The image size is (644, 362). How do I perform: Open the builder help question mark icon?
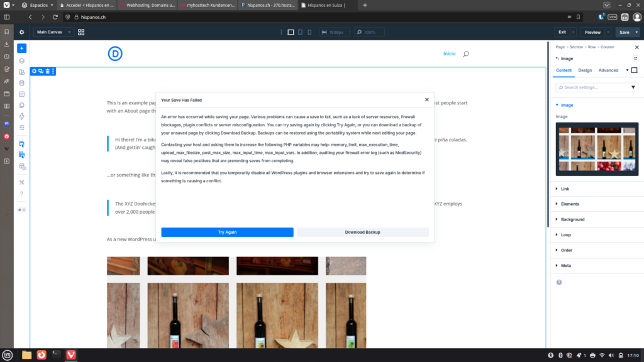pos(22,194)
